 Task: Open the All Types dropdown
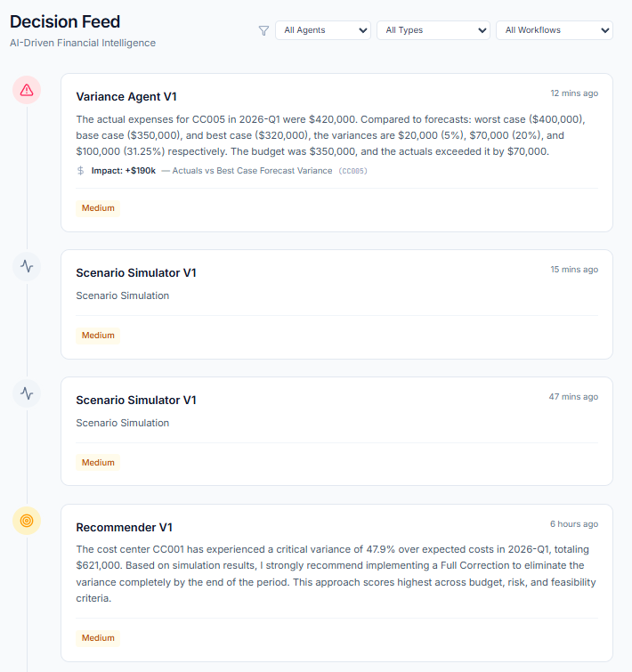pos(433,30)
